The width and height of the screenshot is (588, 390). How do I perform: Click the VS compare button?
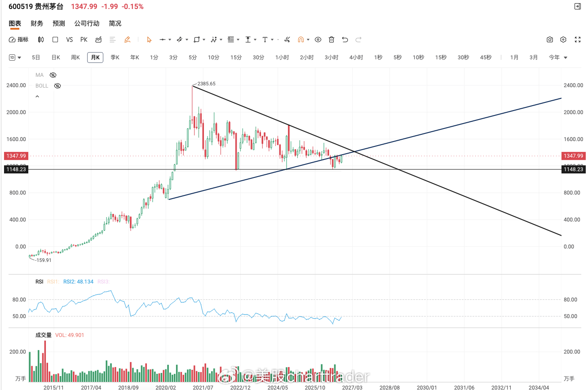[70, 40]
